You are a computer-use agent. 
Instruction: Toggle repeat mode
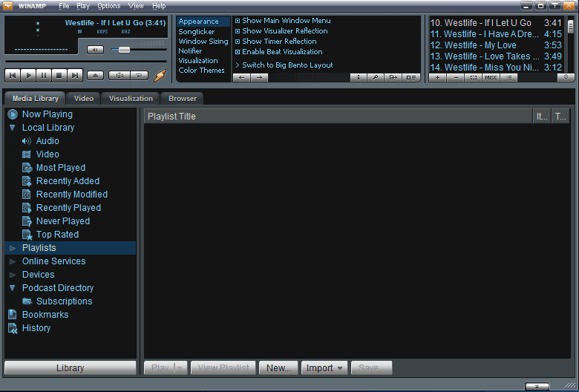[140, 76]
